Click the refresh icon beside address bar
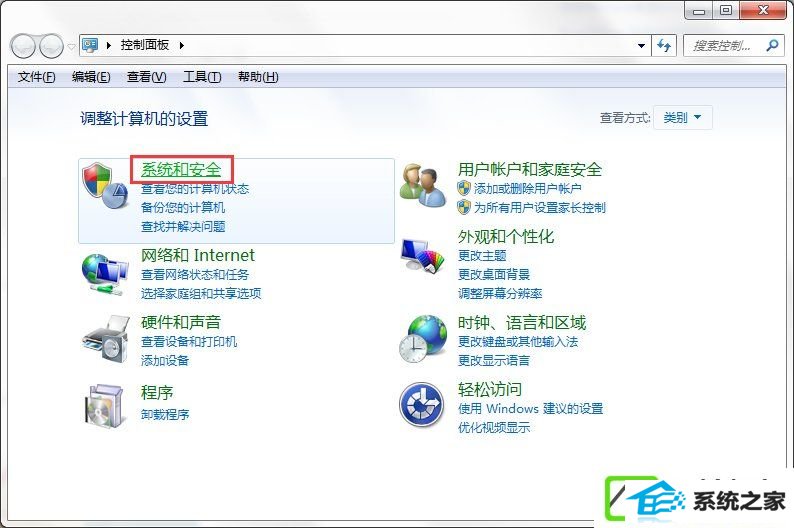Viewport: 794px width, 528px height. click(664, 46)
